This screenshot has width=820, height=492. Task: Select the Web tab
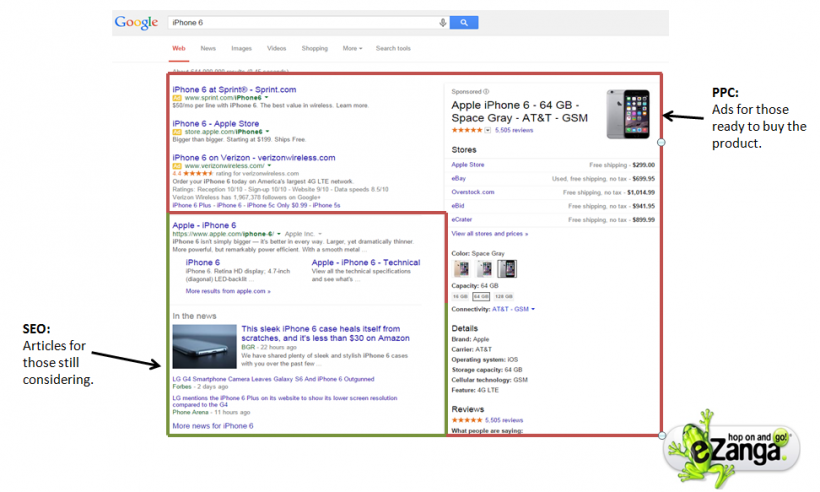pyautogui.click(x=179, y=48)
